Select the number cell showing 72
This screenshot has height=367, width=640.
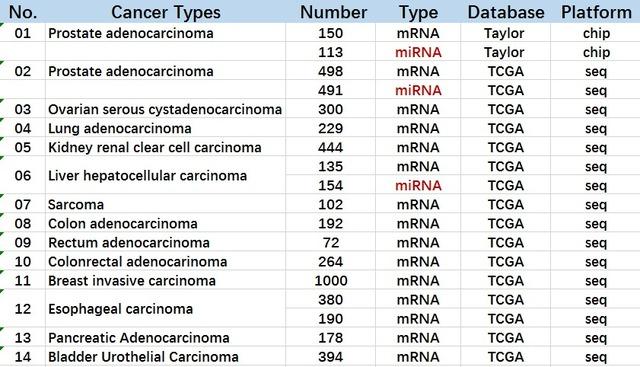pyautogui.click(x=331, y=242)
